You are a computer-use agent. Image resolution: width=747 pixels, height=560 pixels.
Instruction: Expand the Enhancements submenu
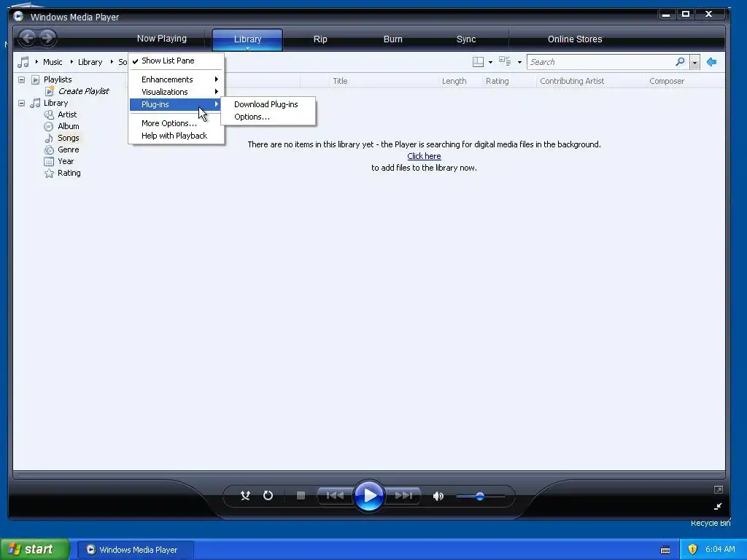[177, 79]
